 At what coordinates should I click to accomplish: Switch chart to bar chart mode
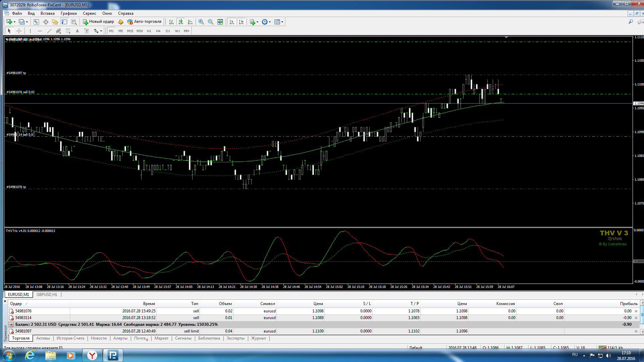(x=171, y=22)
